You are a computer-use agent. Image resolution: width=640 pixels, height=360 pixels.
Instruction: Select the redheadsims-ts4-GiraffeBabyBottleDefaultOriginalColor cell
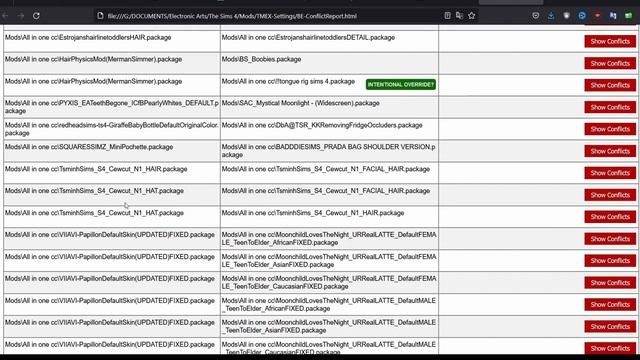click(x=112, y=129)
